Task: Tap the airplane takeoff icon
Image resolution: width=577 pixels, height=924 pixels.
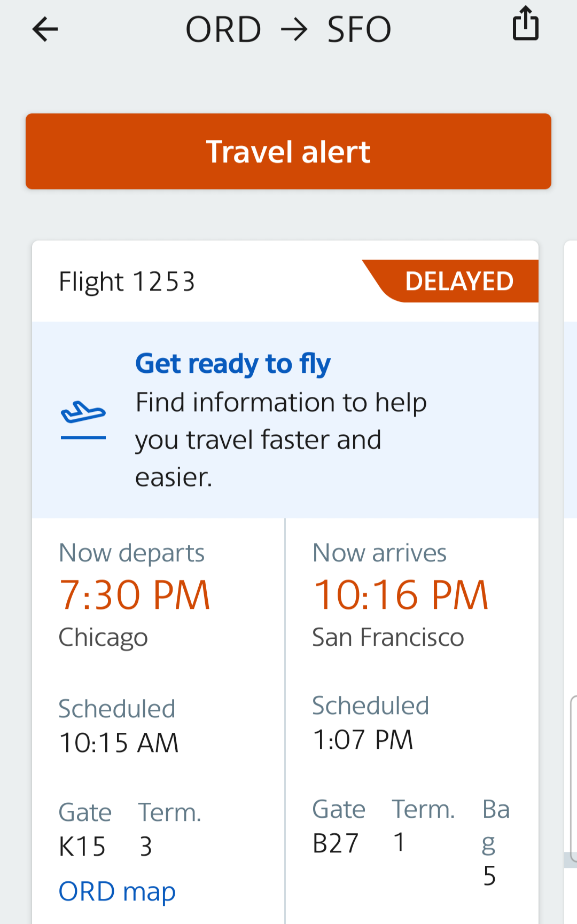Action: pyautogui.click(x=83, y=419)
